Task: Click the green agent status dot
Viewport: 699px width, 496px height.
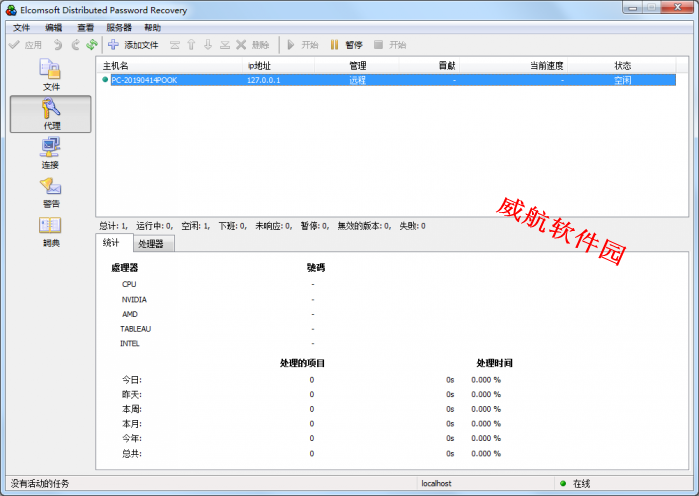Action: [105, 80]
